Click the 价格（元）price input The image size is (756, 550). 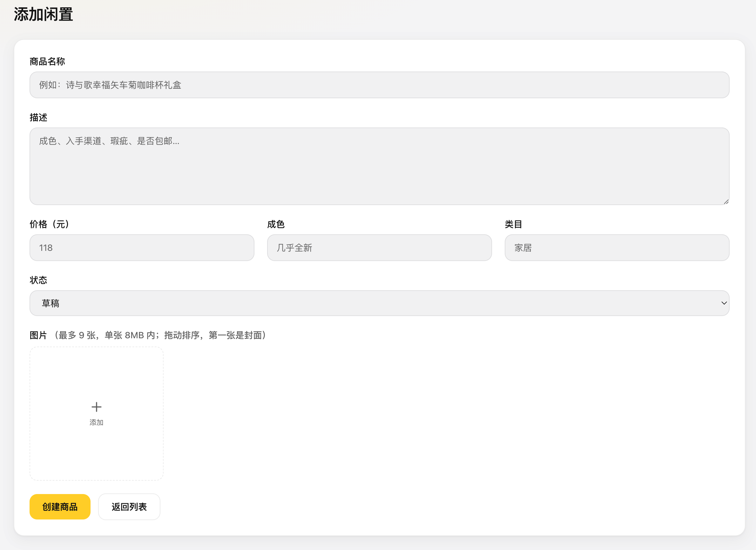142,247
